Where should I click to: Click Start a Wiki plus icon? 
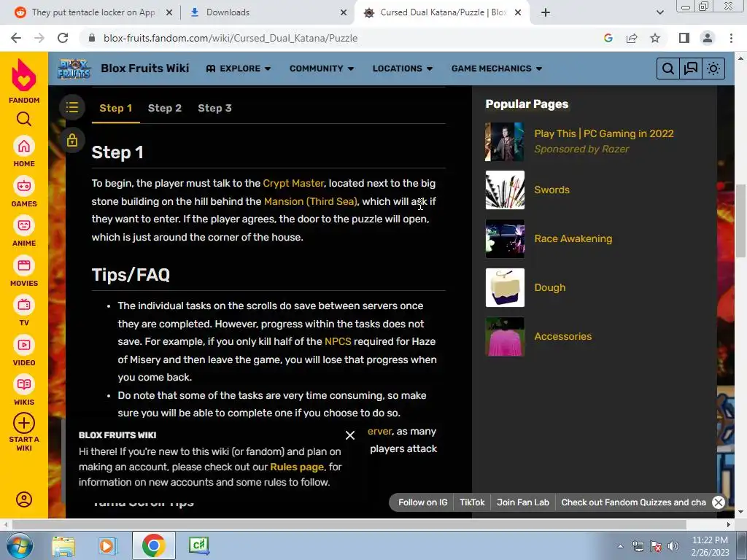(x=24, y=423)
